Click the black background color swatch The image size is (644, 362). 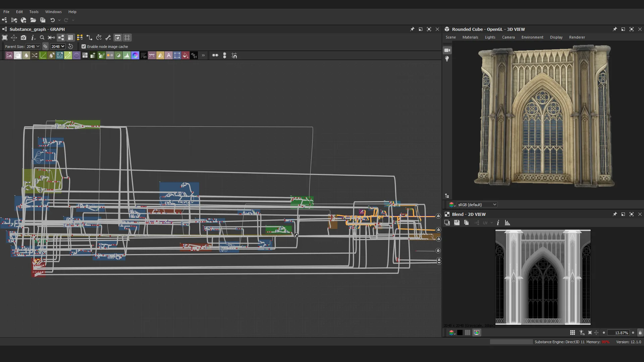pos(460,333)
